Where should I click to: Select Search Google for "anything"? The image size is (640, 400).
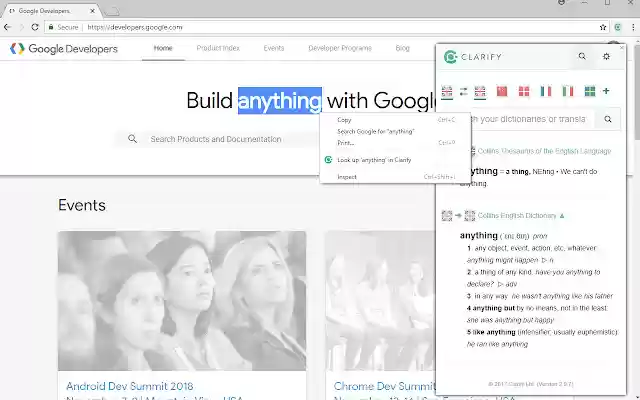pyautogui.click(x=395, y=131)
